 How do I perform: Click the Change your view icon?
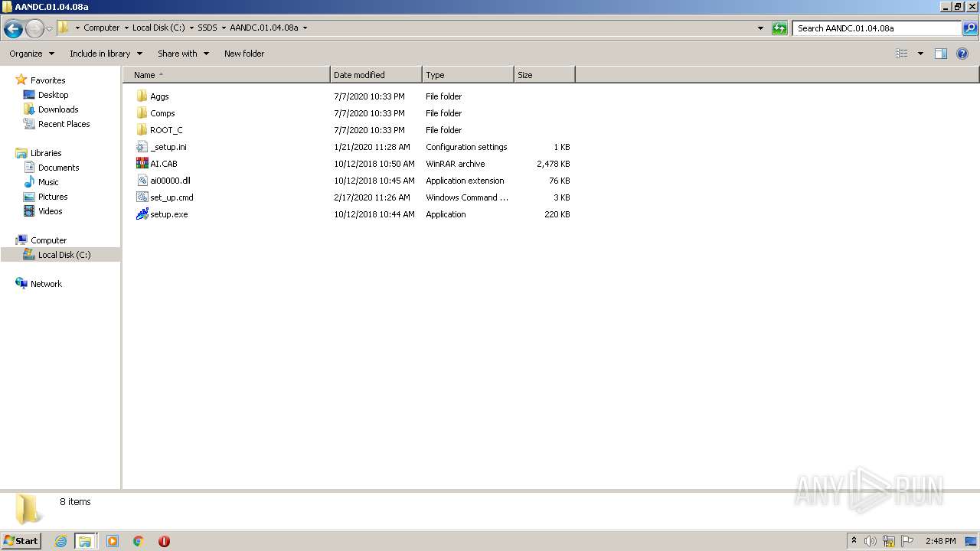click(902, 54)
